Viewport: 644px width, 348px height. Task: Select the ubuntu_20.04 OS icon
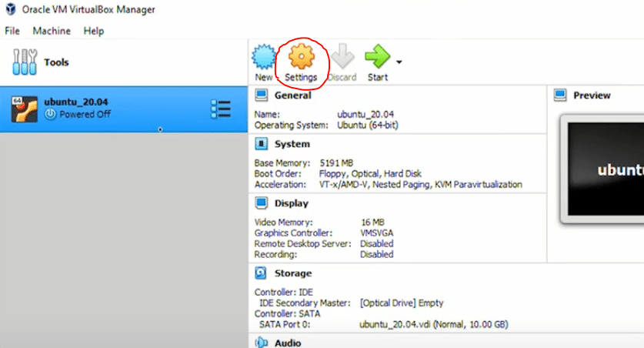pos(24,109)
